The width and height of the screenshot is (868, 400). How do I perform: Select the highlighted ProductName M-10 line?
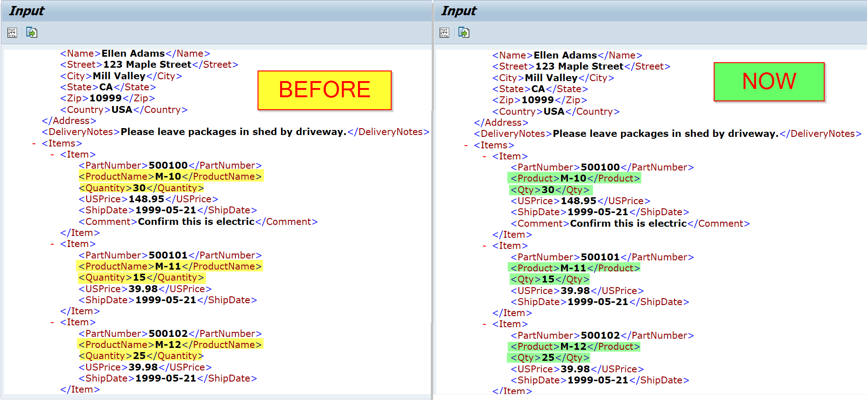pos(170,176)
